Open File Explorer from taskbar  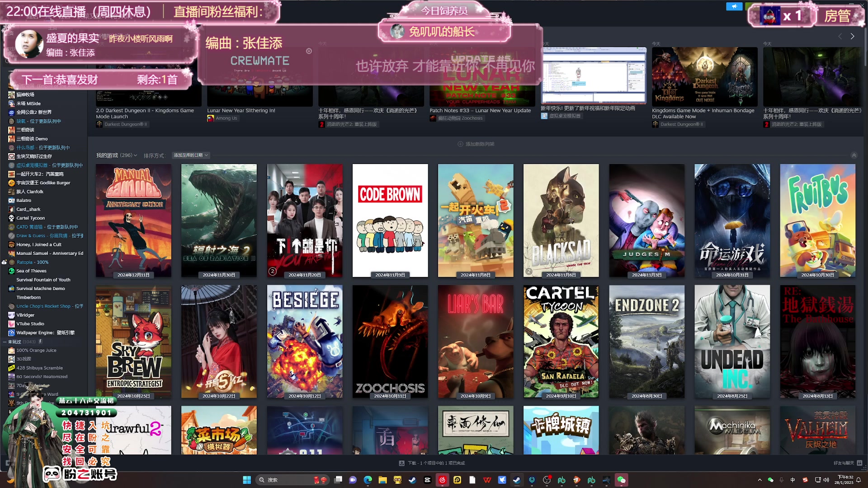pyautogui.click(x=382, y=480)
